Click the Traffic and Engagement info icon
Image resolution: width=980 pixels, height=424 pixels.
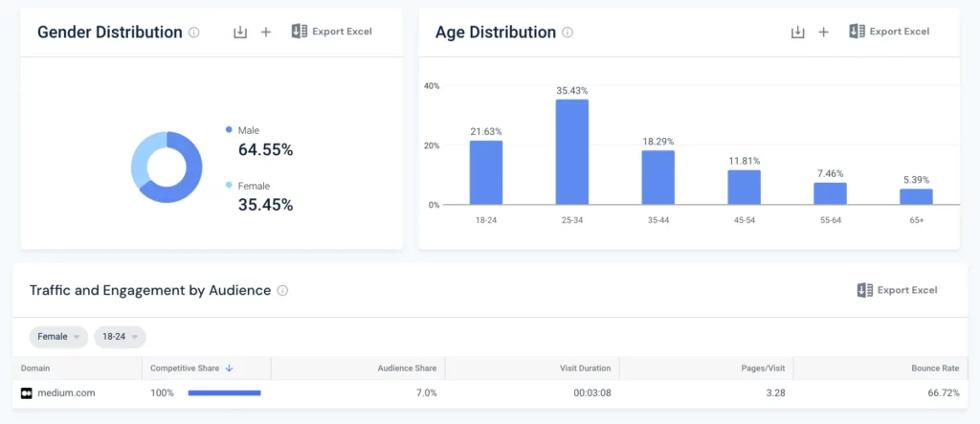282,291
